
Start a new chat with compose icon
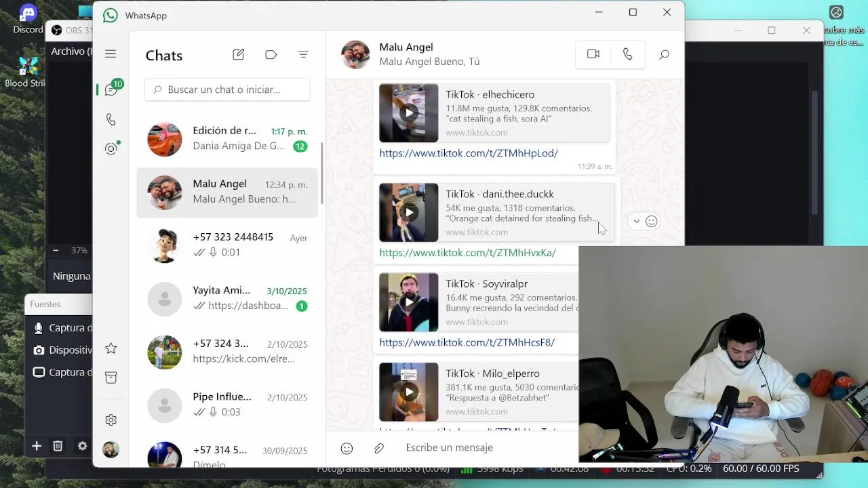point(238,55)
